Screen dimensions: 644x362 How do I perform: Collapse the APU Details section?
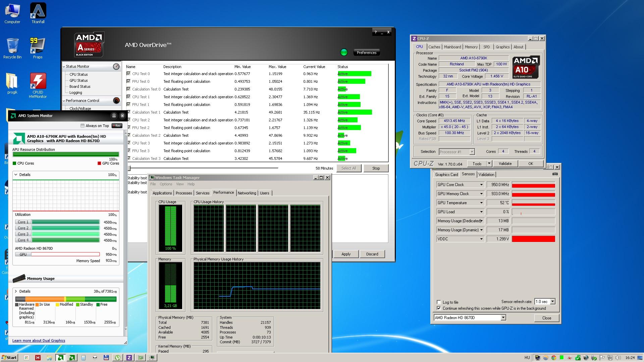click(x=16, y=175)
